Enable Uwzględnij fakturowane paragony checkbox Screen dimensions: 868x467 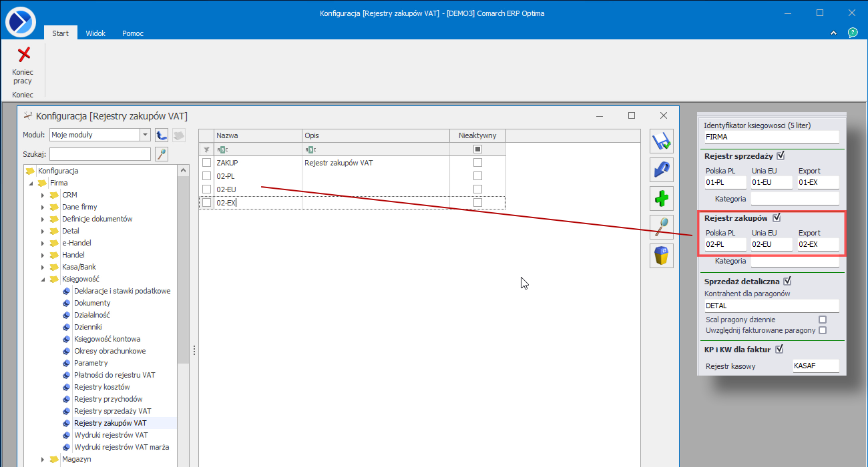click(823, 330)
